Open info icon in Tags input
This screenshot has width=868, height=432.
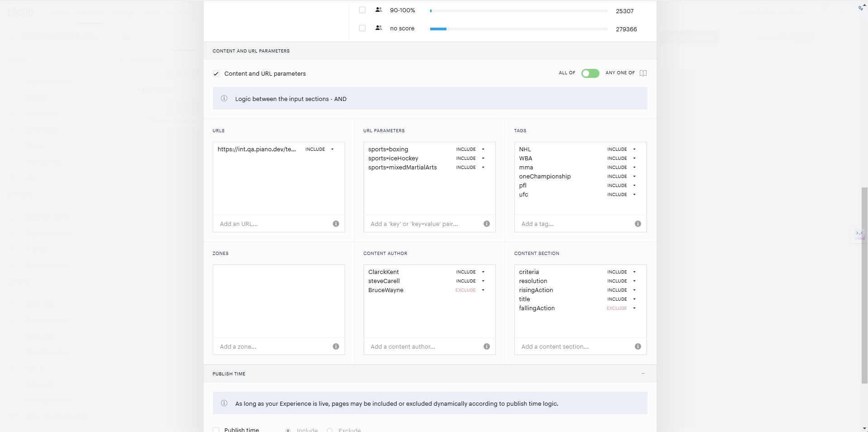[638, 224]
